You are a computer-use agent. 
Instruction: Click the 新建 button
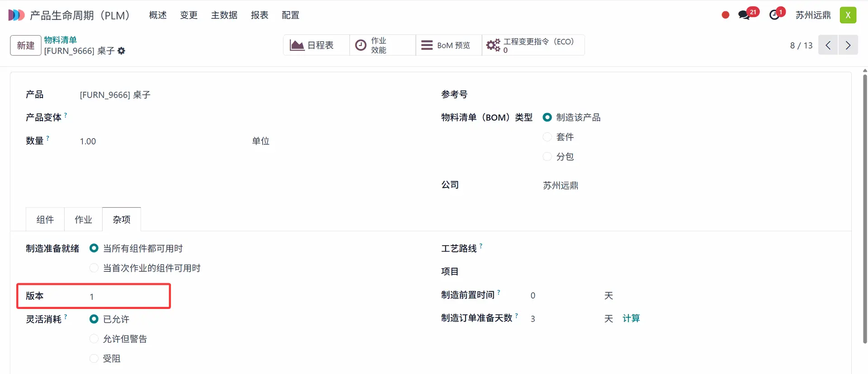point(26,45)
